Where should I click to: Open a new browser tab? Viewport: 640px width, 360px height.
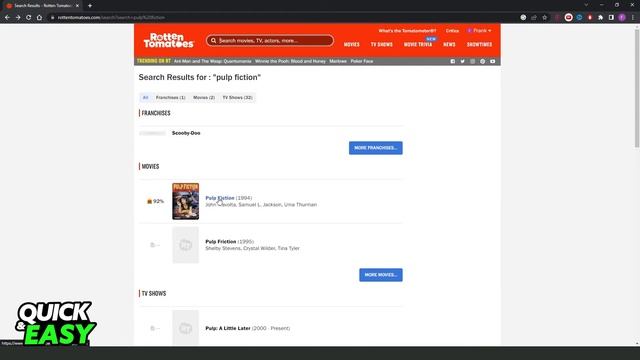(90, 6)
